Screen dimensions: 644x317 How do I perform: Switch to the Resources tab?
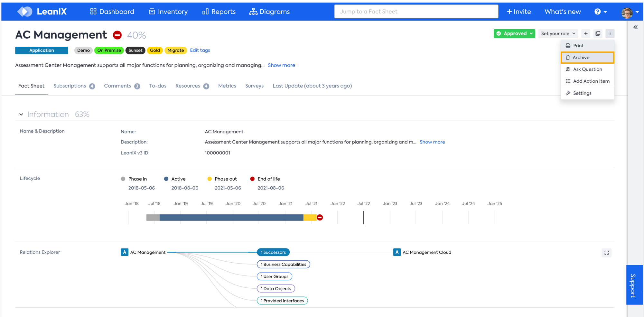(192, 86)
